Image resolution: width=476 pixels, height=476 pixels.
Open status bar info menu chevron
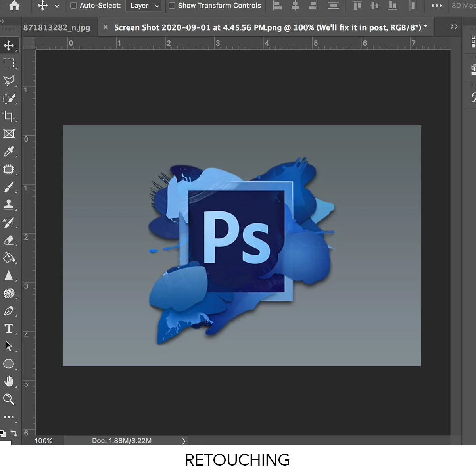click(184, 441)
